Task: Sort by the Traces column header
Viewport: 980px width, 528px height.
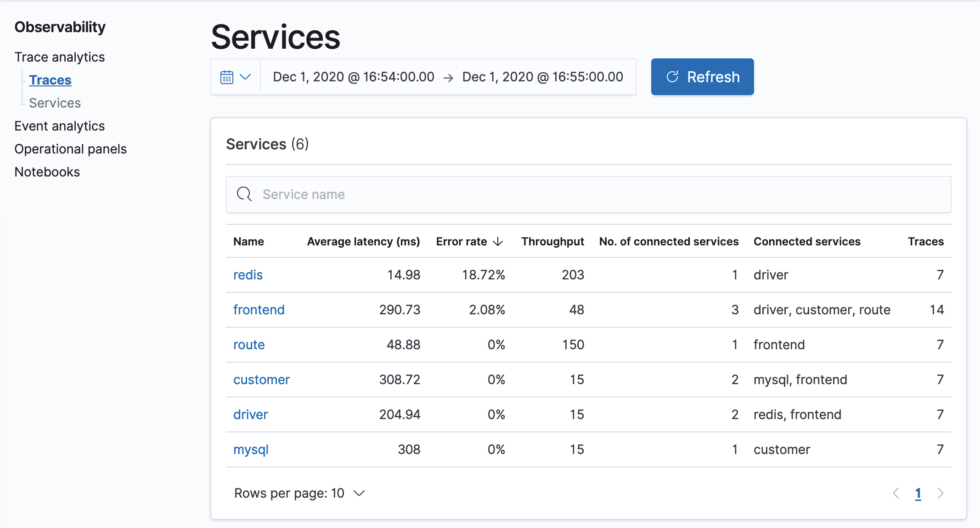Action: click(x=926, y=242)
